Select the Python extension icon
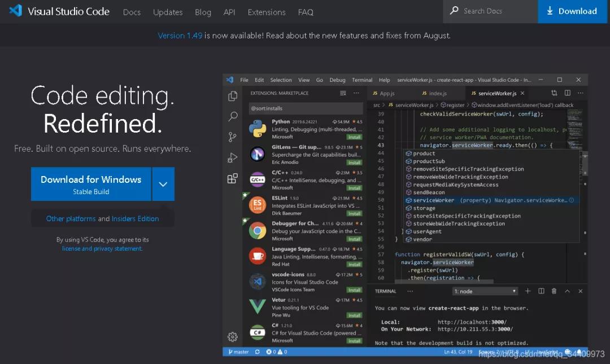The width and height of the screenshot is (610, 364). pos(257,129)
